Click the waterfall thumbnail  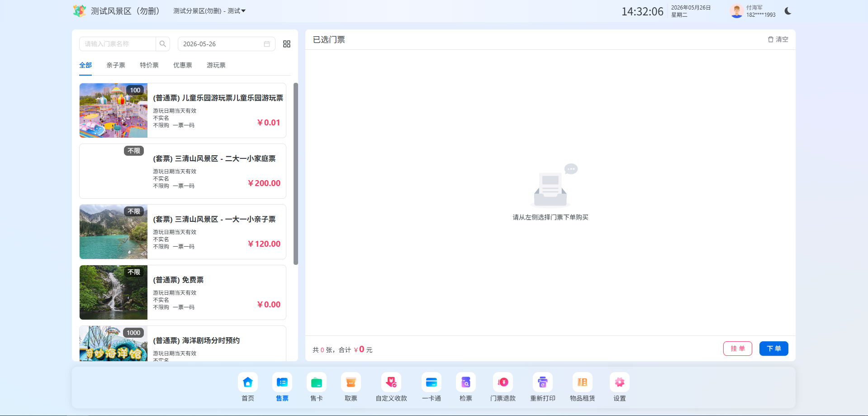(x=114, y=292)
